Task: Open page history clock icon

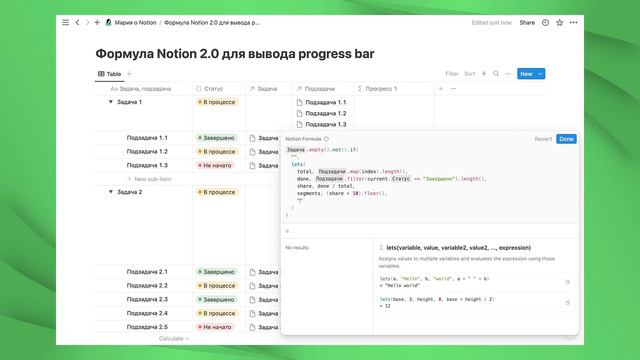Action: tap(545, 22)
